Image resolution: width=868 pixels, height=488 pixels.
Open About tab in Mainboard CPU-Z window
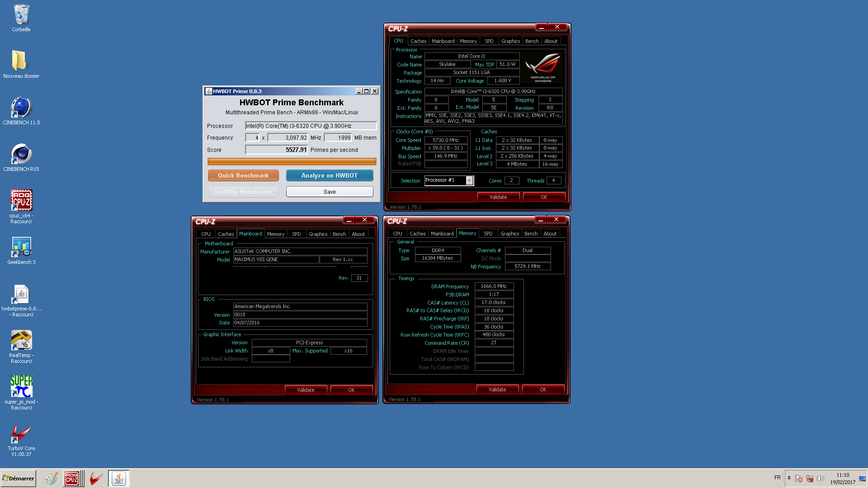click(358, 234)
